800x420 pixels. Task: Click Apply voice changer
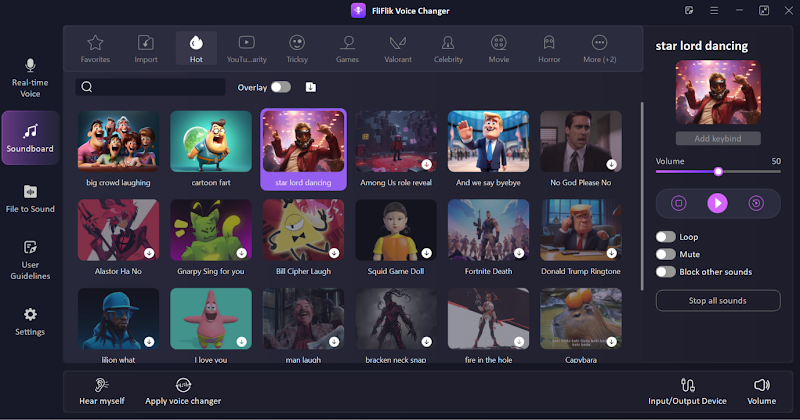[x=183, y=391]
